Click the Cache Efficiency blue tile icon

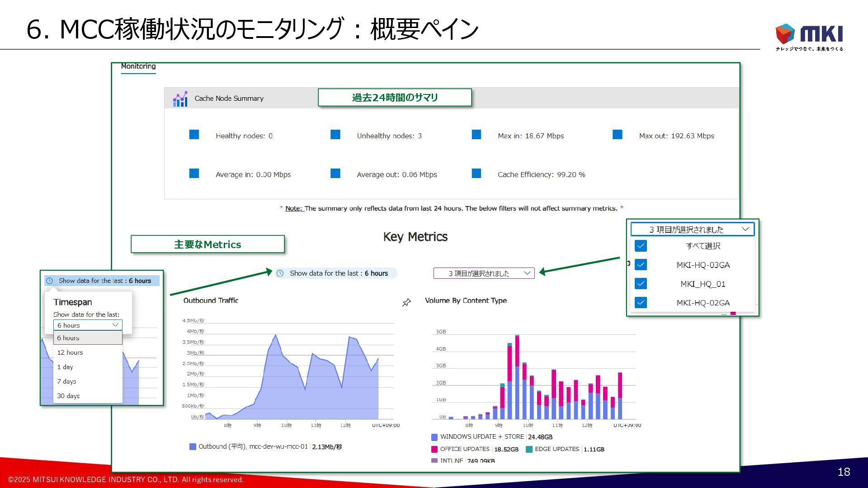[476, 174]
